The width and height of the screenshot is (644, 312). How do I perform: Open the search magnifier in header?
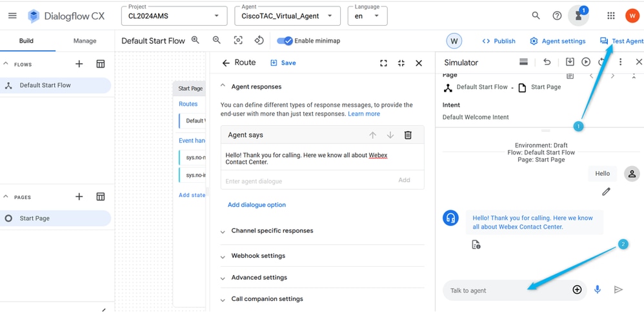coord(536,16)
